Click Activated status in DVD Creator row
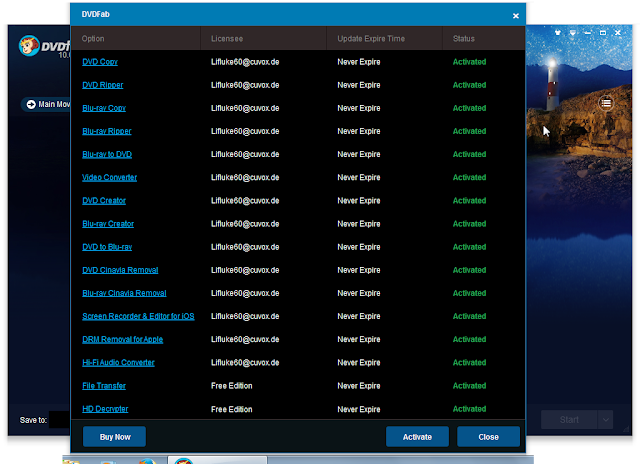 pos(469,201)
